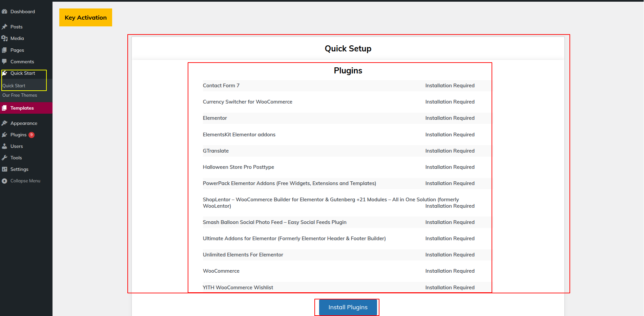Click ElementsKit Elementor addons text
This screenshot has width=644, height=316.
pyautogui.click(x=239, y=135)
